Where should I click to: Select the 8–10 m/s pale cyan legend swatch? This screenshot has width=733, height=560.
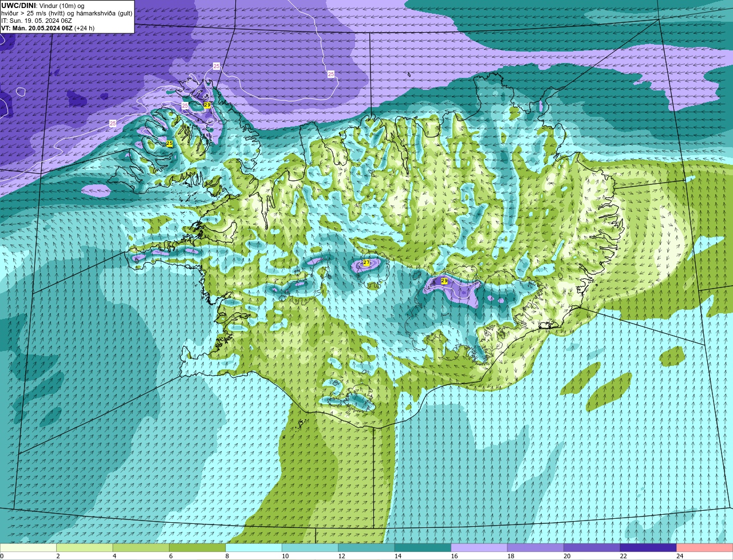coord(254,548)
